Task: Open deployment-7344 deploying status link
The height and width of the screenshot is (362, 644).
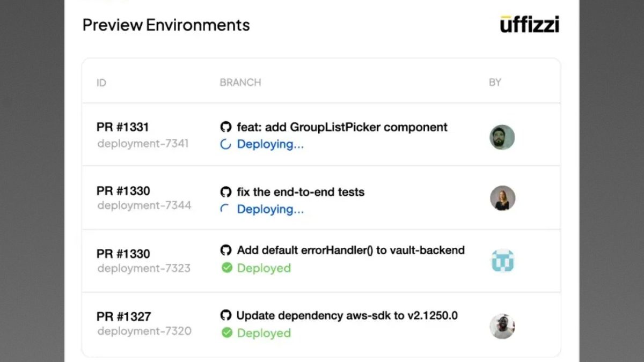Action: coord(270,209)
